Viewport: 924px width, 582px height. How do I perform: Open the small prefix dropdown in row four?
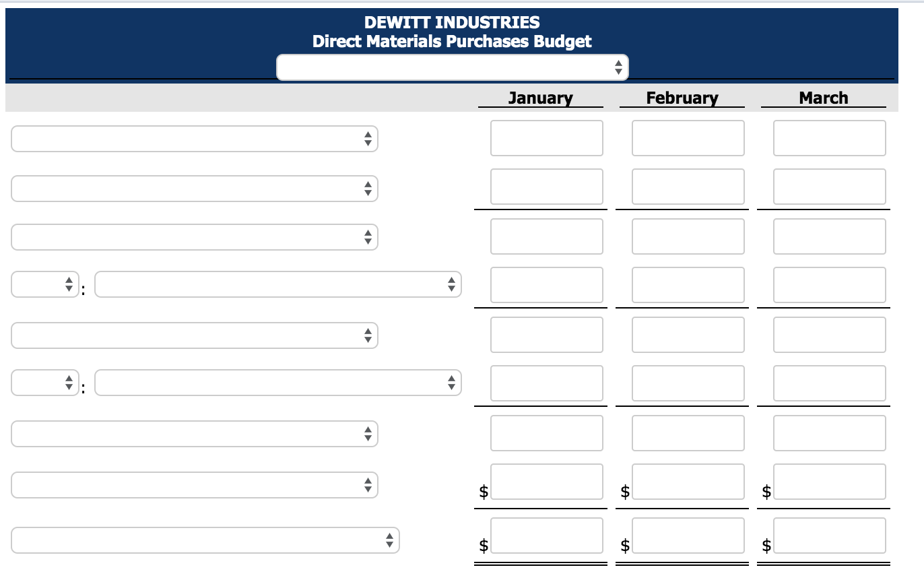coord(44,284)
